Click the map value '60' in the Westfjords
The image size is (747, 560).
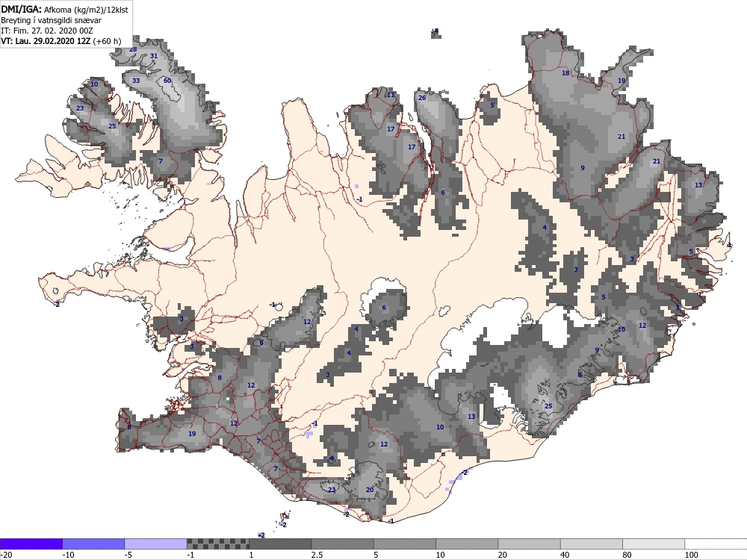coord(167,81)
